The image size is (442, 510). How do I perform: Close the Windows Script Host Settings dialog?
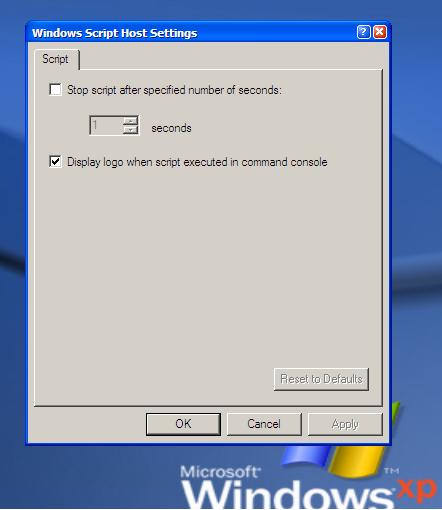[x=380, y=32]
